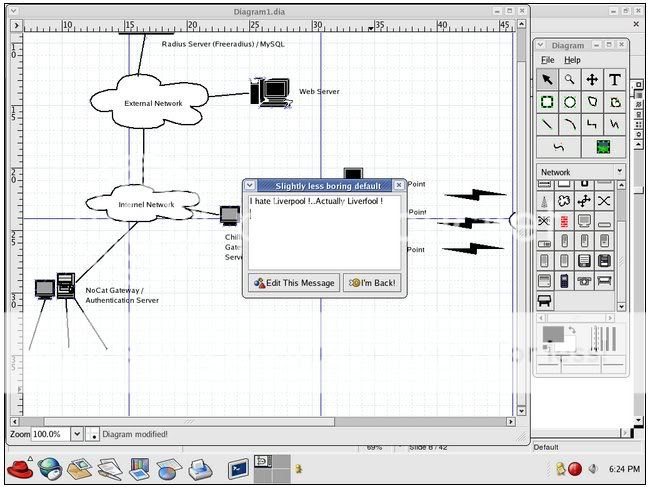The image size is (648, 487).
Task: Open window menu of Diagram toolbox
Action: [x=540, y=45]
